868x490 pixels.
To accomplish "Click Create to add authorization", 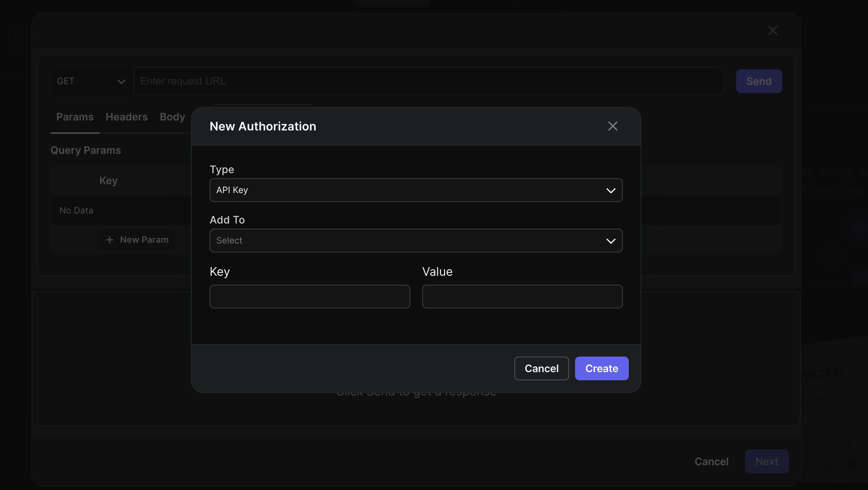I will [x=601, y=368].
